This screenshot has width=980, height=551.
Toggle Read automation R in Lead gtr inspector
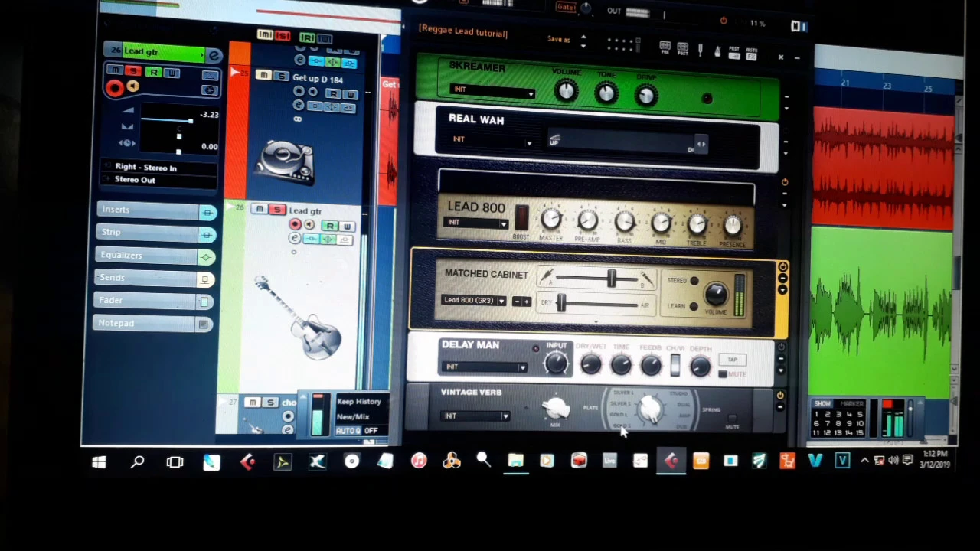coord(153,73)
